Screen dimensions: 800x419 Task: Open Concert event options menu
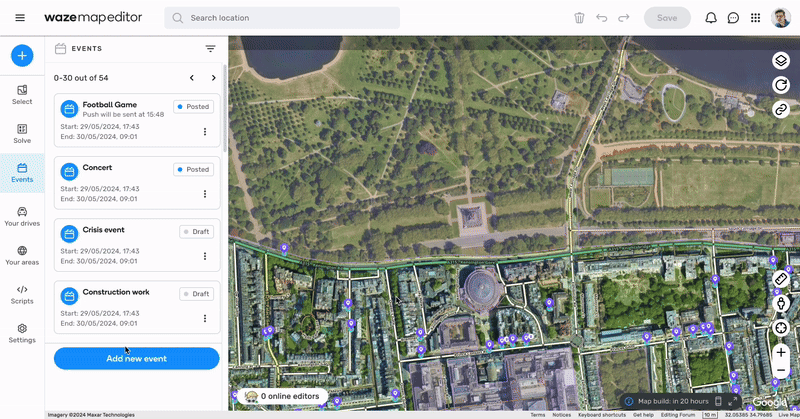tap(205, 194)
